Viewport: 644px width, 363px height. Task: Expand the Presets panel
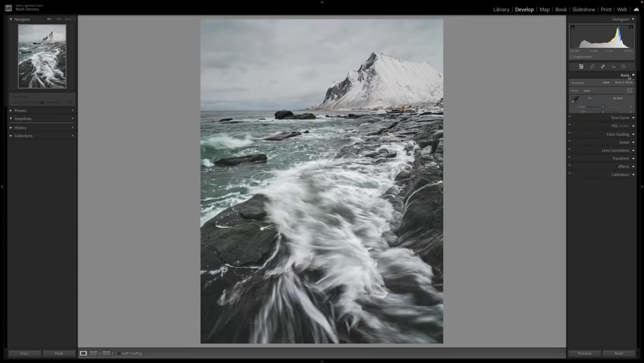(x=11, y=111)
